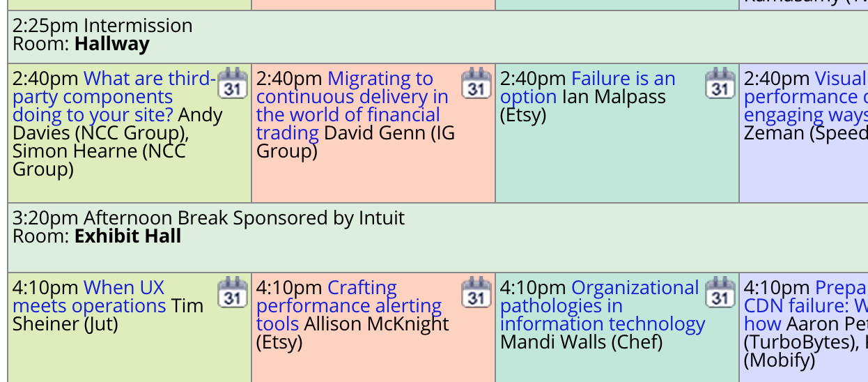Click calendar icon for Organizational pathologies session
The height and width of the screenshot is (382, 868).
tap(720, 292)
